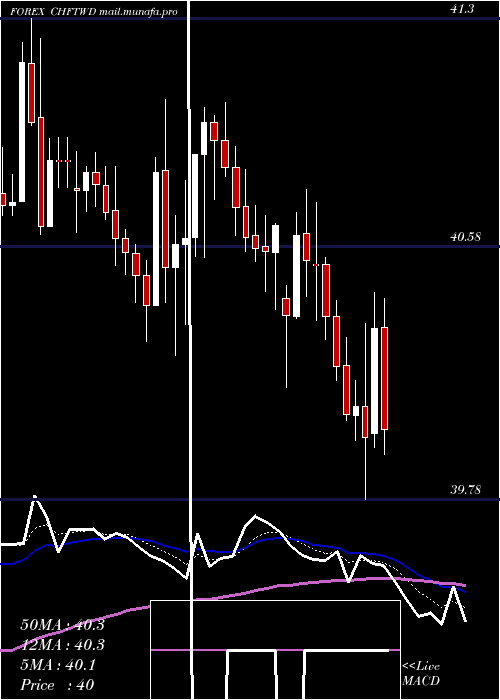Click the 39.78 price level label
500x700 pixels.
[465, 489]
